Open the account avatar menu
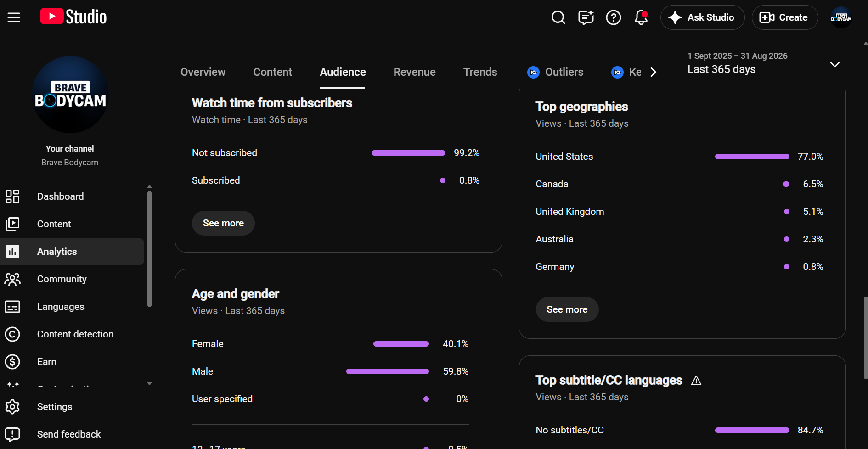Viewport: 868px width, 449px height. click(x=841, y=17)
